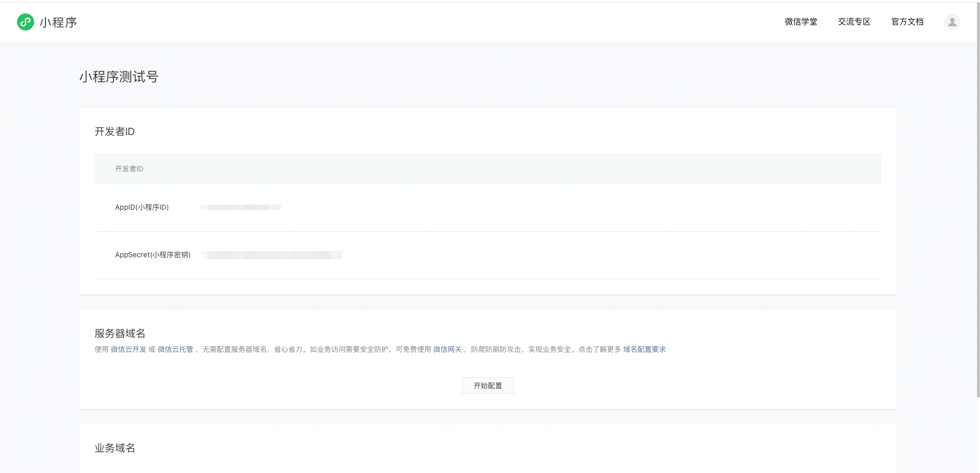980x473 pixels.
Task: Click the green Mini Program logo icon
Action: [26, 22]
